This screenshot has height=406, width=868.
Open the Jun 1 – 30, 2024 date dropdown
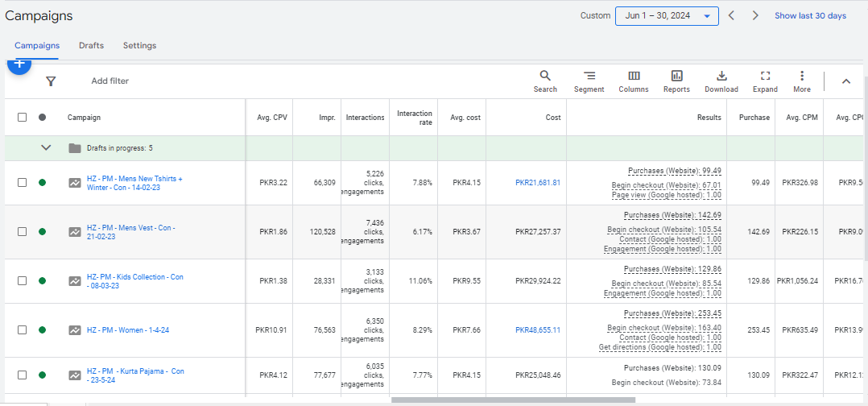pos(667,16)
